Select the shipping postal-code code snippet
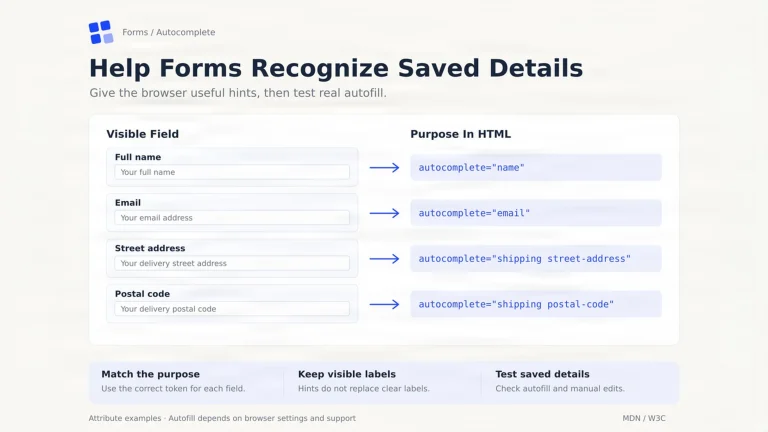768x432 pixels. [536, 304]
